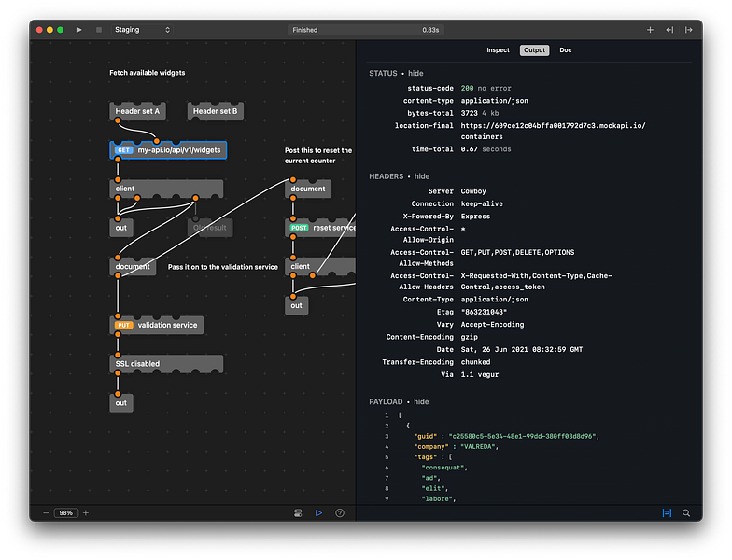Click the server settings icon in the bottom bar
The width and height of the screenshot is (732, 560).
pyautogui.click(x=298, y=513)
